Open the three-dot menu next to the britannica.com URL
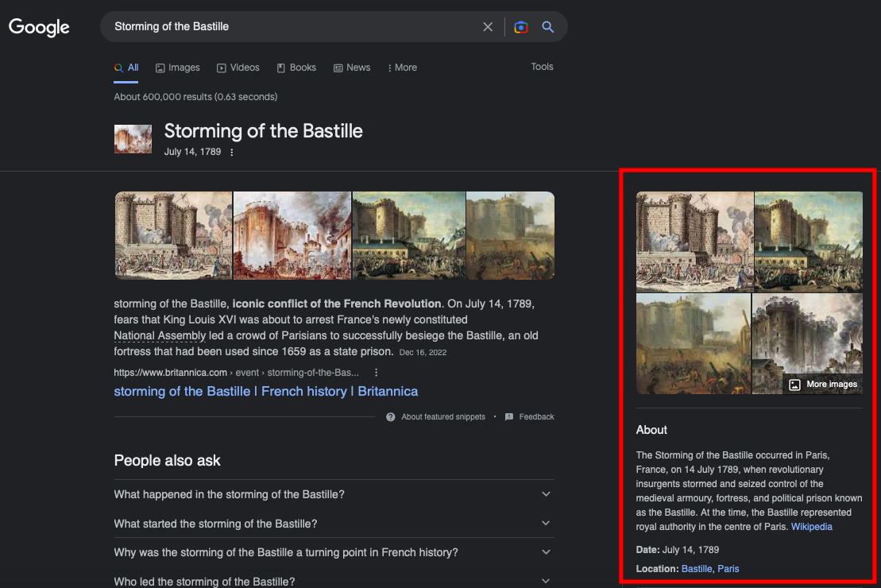The width and height of the screenshot is (881, 588). (376, 373)
